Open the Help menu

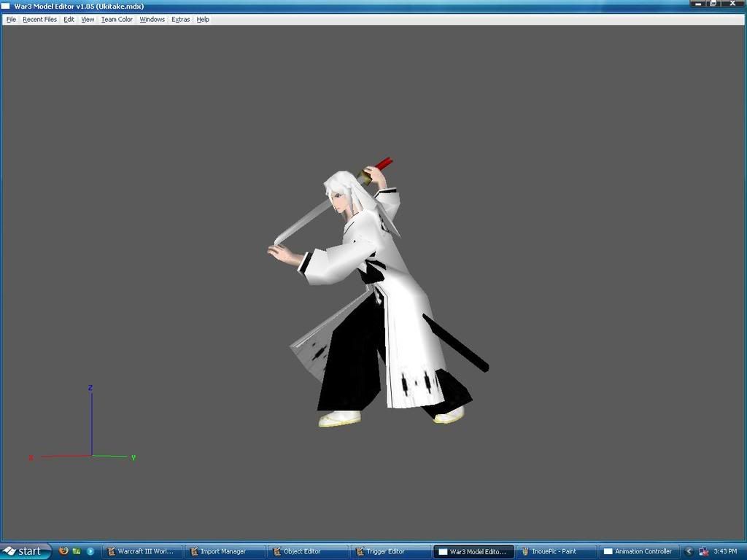tap(203, 20)
